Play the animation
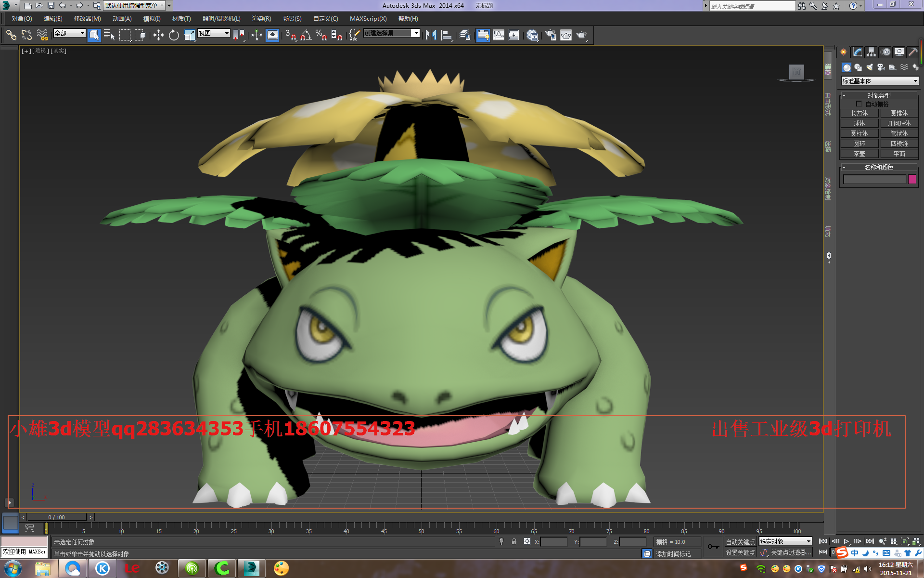This screenshot has width=924, height=578. tap(846, 541)
